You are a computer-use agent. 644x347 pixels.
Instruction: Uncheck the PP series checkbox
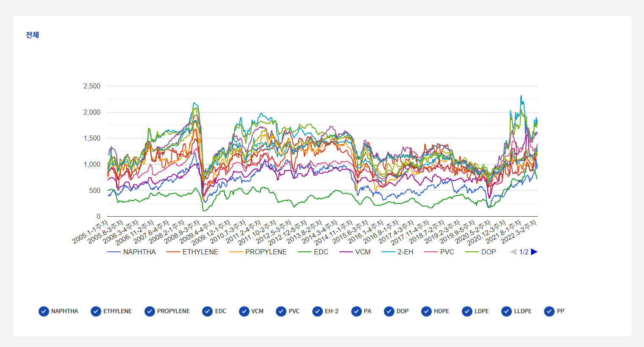(x=549, y=311)
